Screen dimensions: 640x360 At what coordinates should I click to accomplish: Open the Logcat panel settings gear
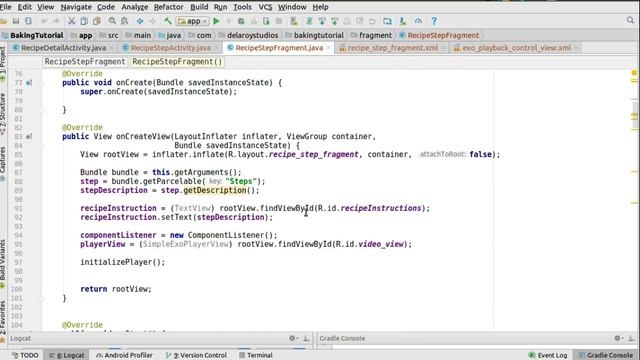coord(292,338)
